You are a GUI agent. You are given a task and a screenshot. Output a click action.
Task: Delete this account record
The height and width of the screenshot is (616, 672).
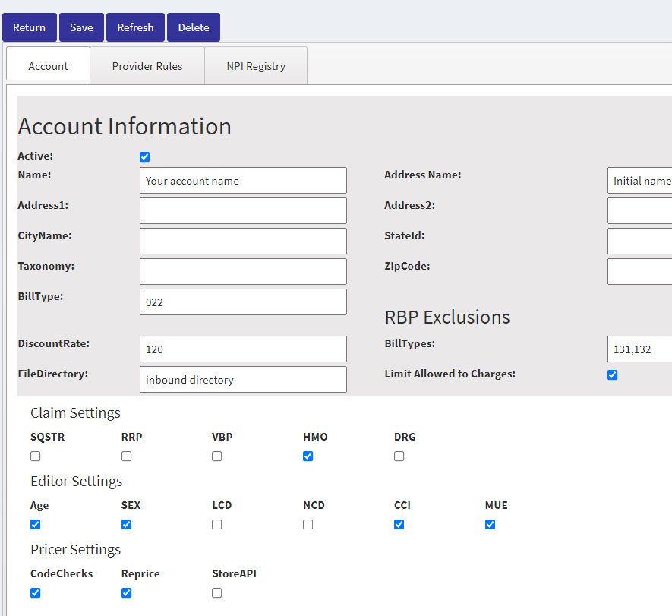tap(193, 27)
